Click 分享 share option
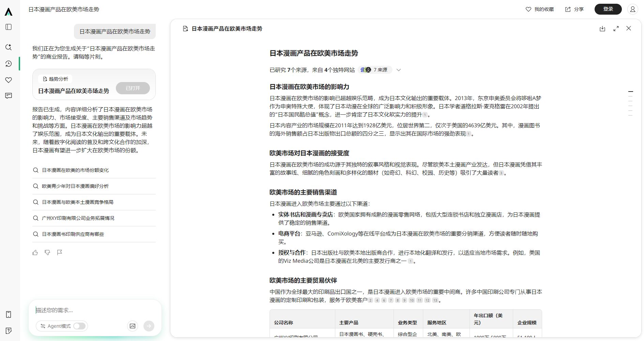 [x=574, y=9]
